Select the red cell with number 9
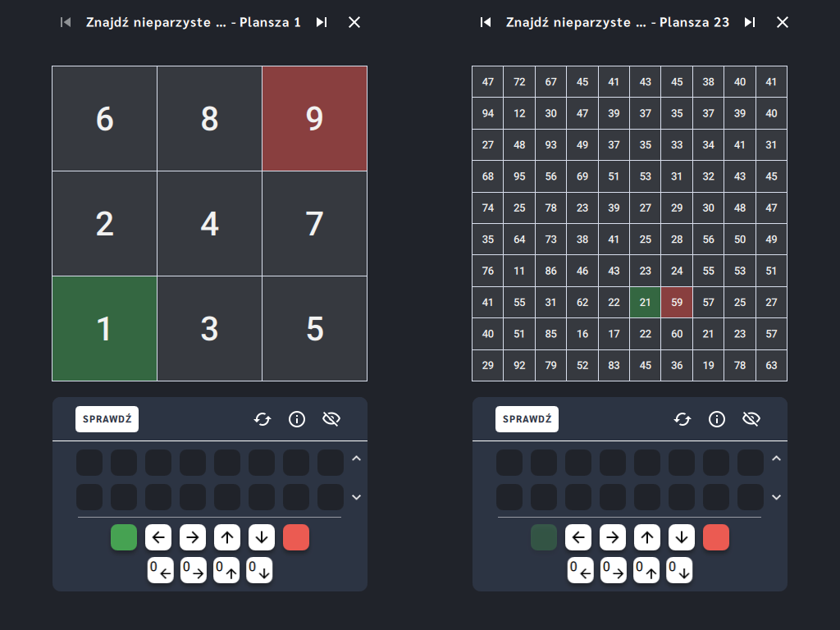Viewport: 840px width, 630px height. pos(314,118)
